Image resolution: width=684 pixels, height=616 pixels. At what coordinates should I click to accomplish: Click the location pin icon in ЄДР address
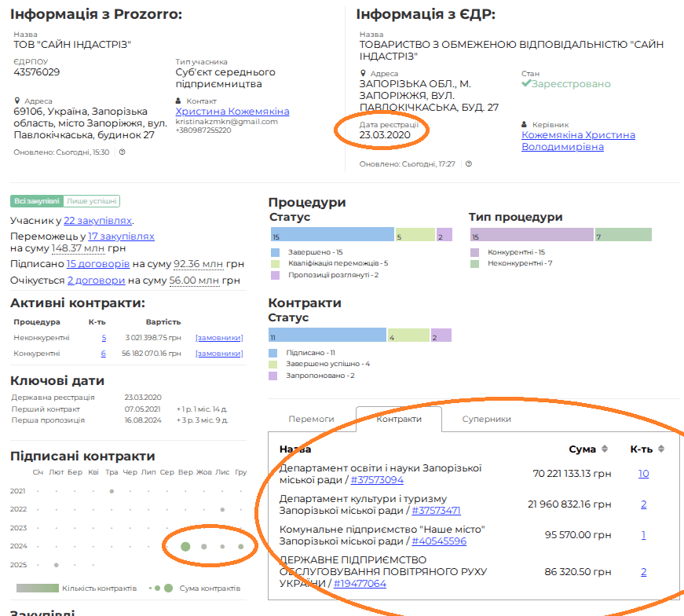(x=363, y=73)
